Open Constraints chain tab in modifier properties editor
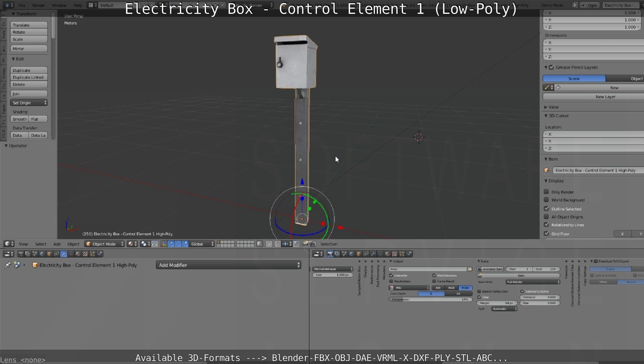 pyautogui.click(x=57, y=254)
